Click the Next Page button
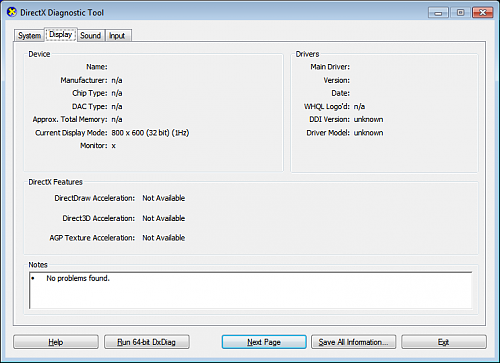The height and width of the screenshot is (363, 500). [x=264, y=342]
